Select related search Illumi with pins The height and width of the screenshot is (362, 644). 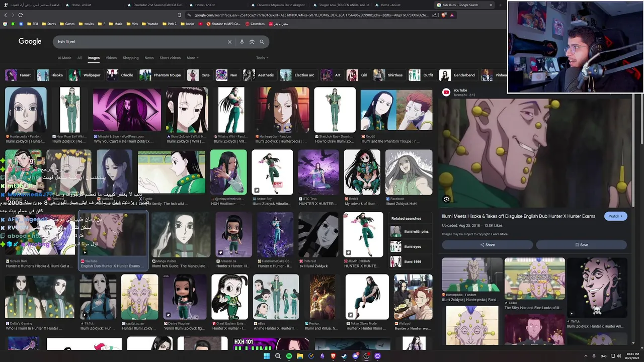pyautogui.click(x=410, y=232)
